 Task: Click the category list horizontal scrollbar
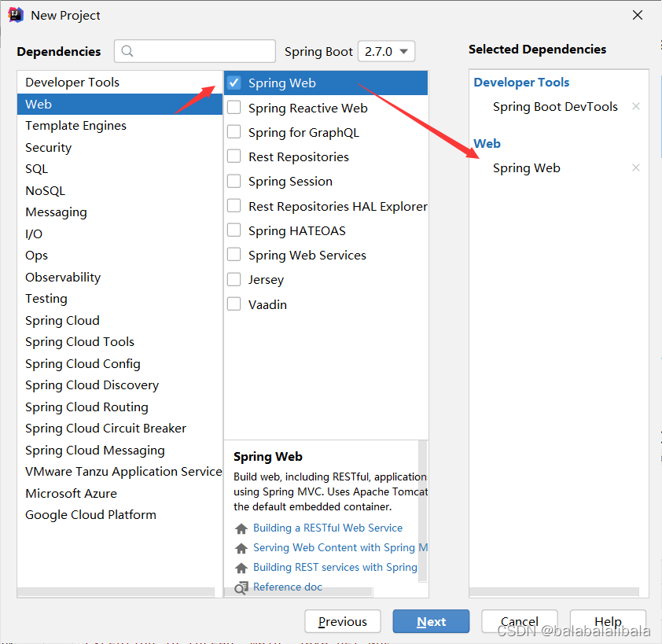tap(116, 592)
